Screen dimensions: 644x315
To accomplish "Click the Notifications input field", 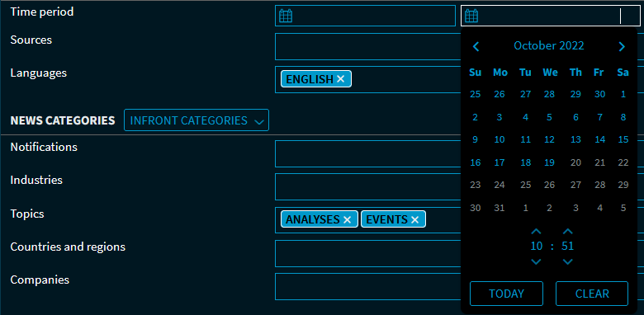I will pyautogui.click(x=367, y=154).
